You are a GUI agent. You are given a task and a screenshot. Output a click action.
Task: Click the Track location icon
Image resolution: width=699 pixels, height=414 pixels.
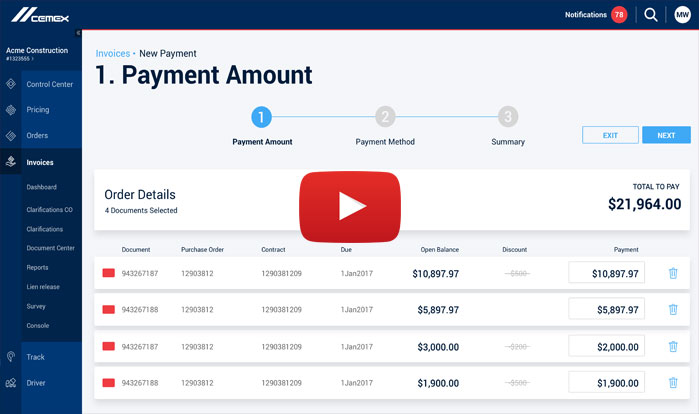[11, 357]
